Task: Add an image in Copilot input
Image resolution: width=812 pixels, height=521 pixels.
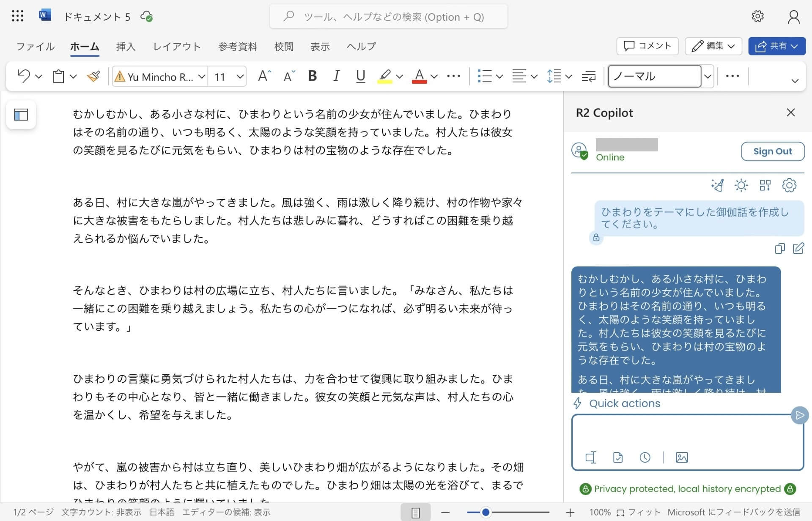Action: pos(682,457)
